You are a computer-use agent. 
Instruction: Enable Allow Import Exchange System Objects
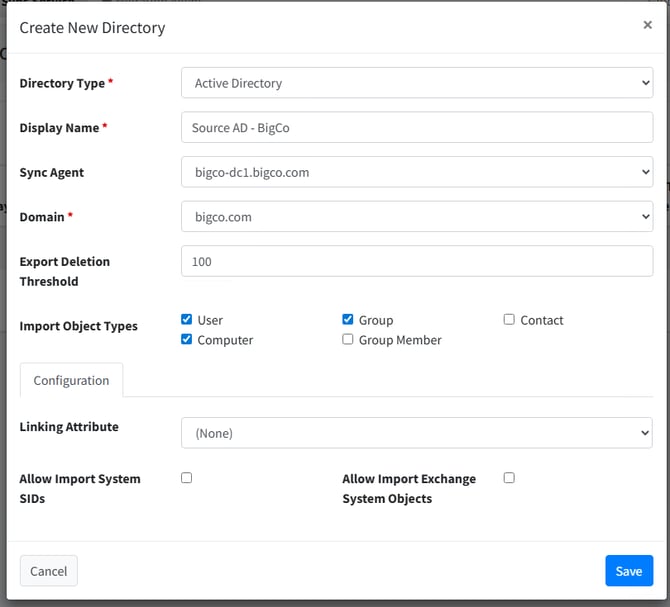pos(509,478)
